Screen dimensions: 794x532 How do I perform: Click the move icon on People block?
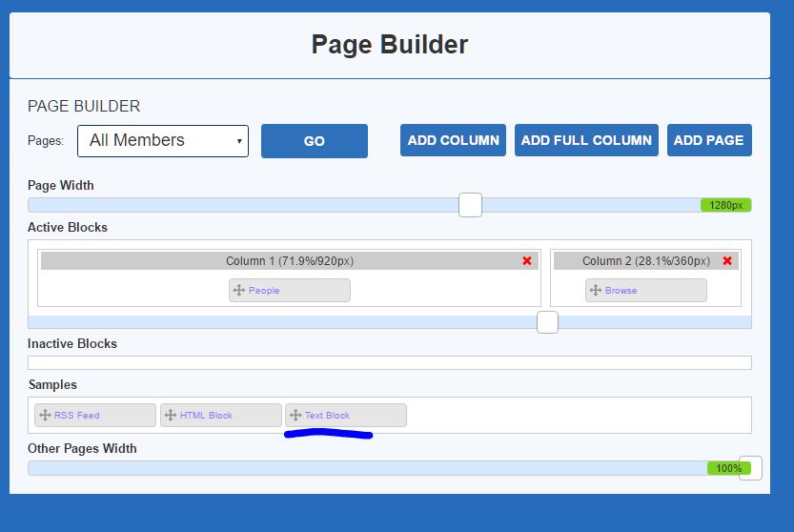pyautogui.click(x=239, y=290)
